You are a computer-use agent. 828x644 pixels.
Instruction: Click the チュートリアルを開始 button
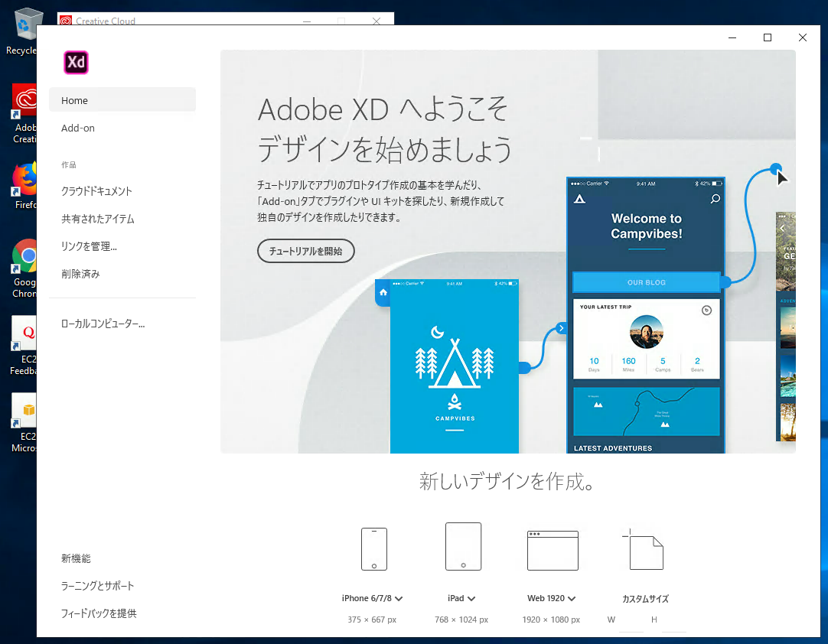pos(306,251)
